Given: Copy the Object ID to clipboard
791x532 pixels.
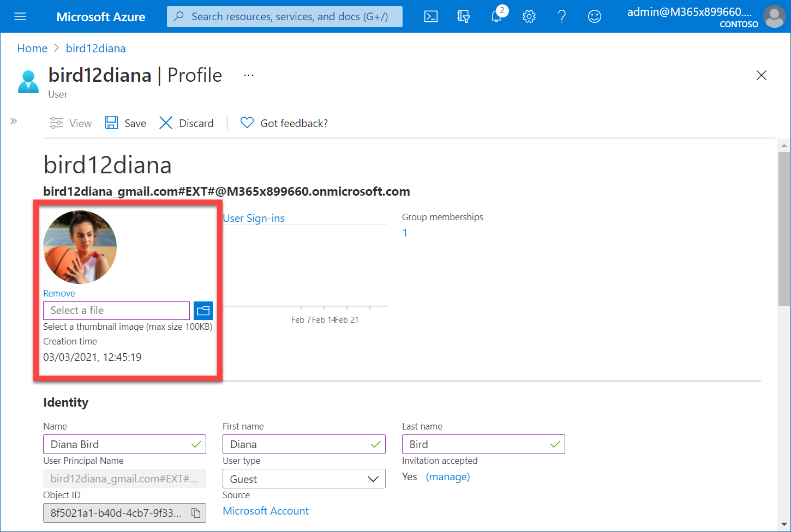Looking at the screenshot, I should pyautogui.click(x=196, y=513).
